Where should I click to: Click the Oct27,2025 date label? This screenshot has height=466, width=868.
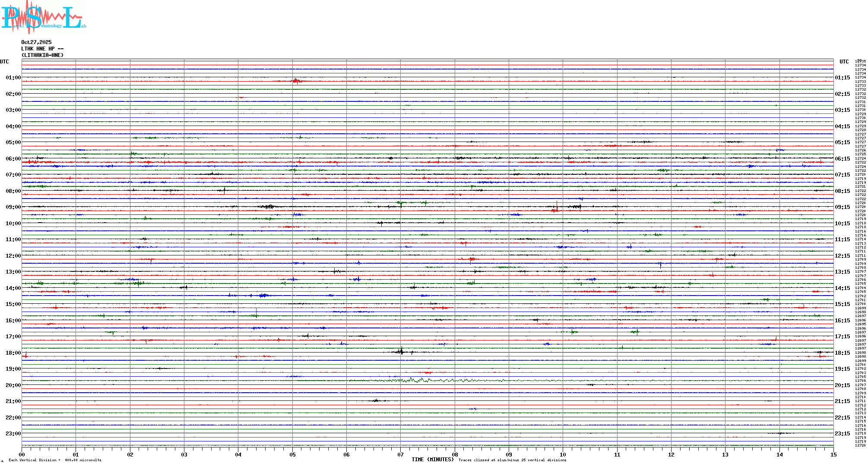(x=36, y=42)
